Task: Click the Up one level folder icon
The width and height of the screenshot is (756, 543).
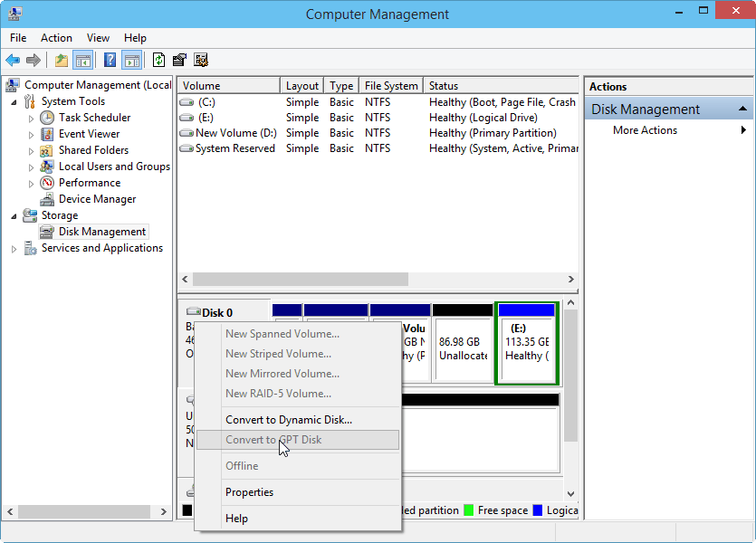Action: click(61, 61)
